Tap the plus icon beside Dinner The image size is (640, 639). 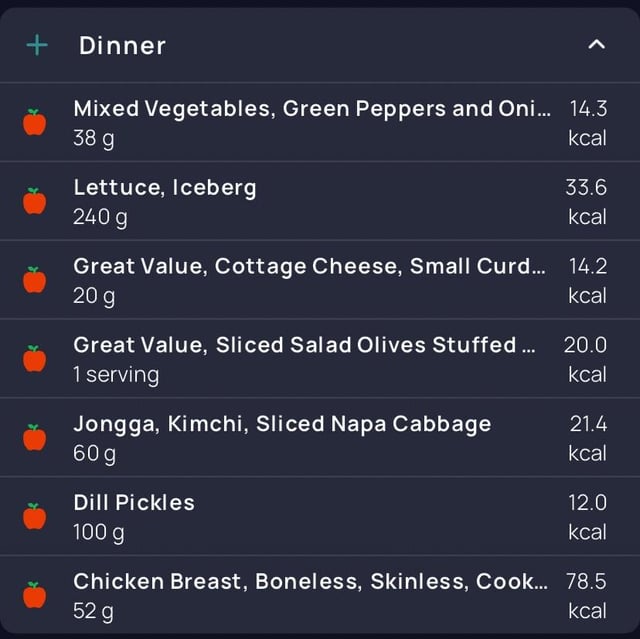point(37,45)
